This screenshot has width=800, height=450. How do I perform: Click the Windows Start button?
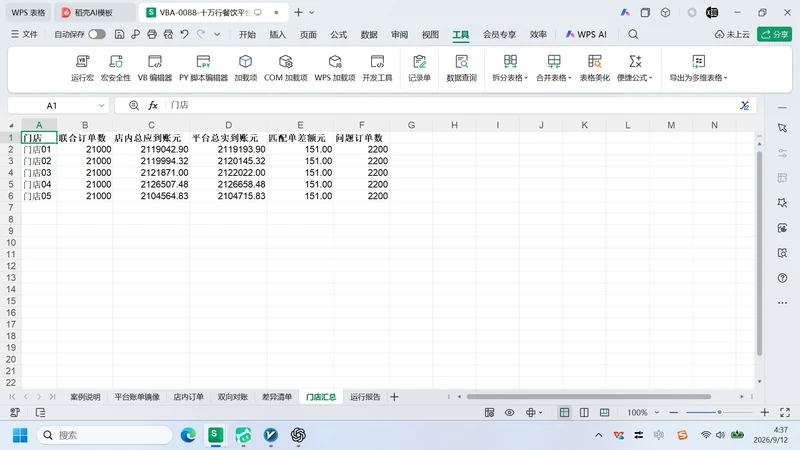pos(20,435)
